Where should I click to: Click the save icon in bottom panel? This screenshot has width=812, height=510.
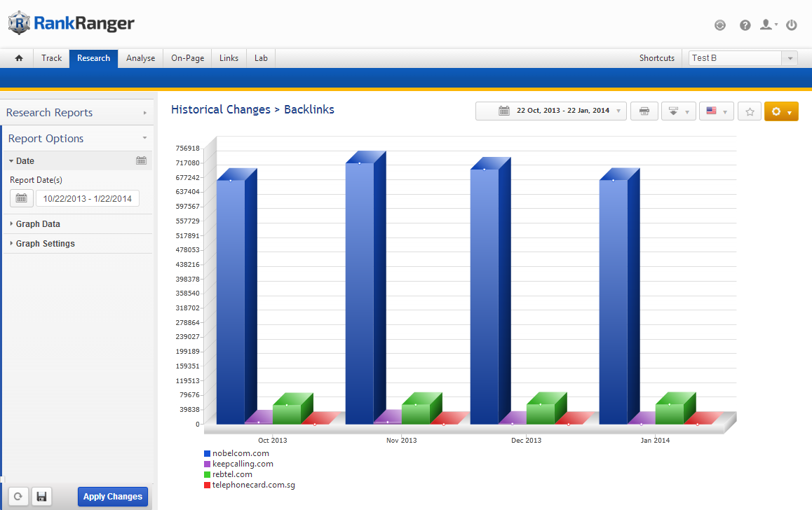pos(41,497)
